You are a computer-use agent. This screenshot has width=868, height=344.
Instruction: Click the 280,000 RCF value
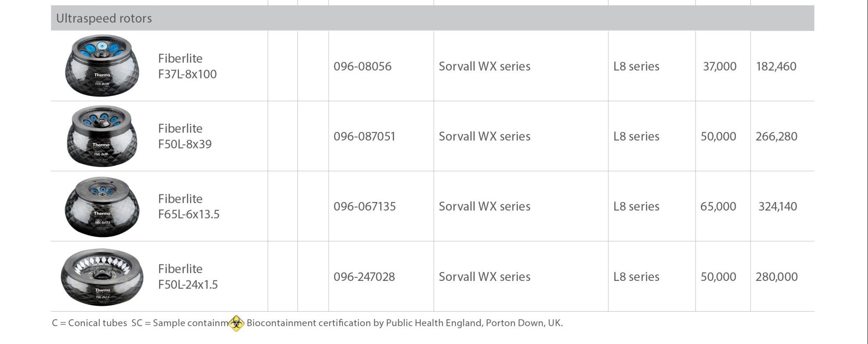click(x=776, y=277)
